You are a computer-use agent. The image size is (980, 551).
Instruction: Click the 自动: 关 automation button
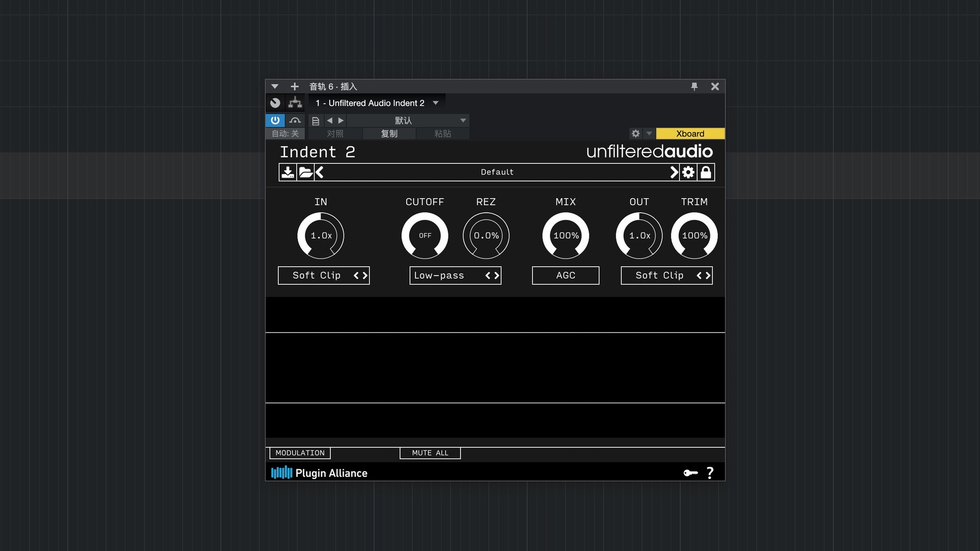pos(285,134)
